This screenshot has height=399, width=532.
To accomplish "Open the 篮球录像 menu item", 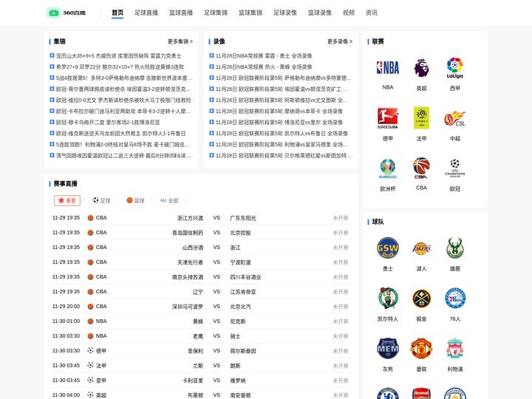I will coord(320,13).
